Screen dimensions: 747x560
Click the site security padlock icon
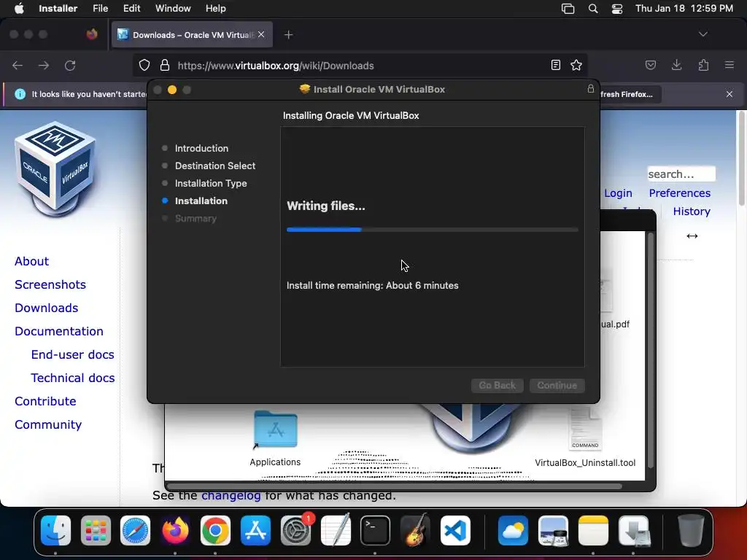tap(165, 65)
